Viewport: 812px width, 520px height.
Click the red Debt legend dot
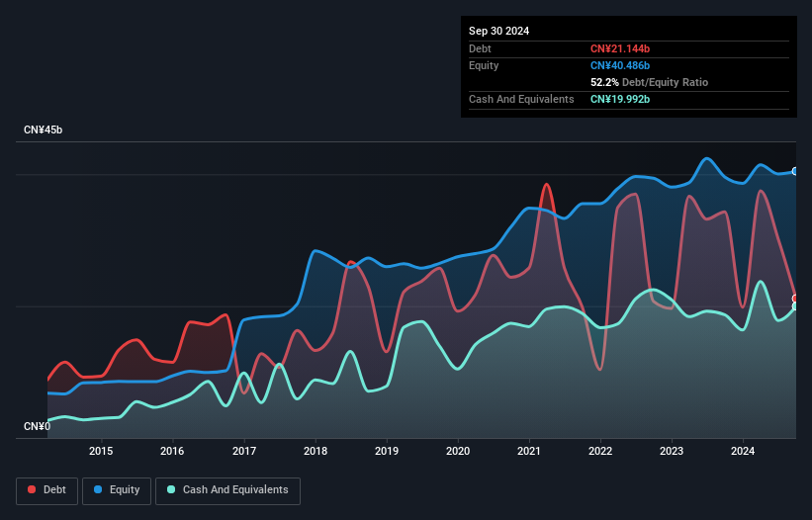(32, 489)
